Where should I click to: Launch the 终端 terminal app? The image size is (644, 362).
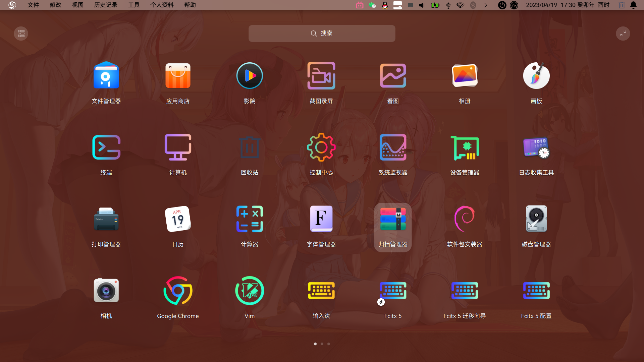(106, 147)
